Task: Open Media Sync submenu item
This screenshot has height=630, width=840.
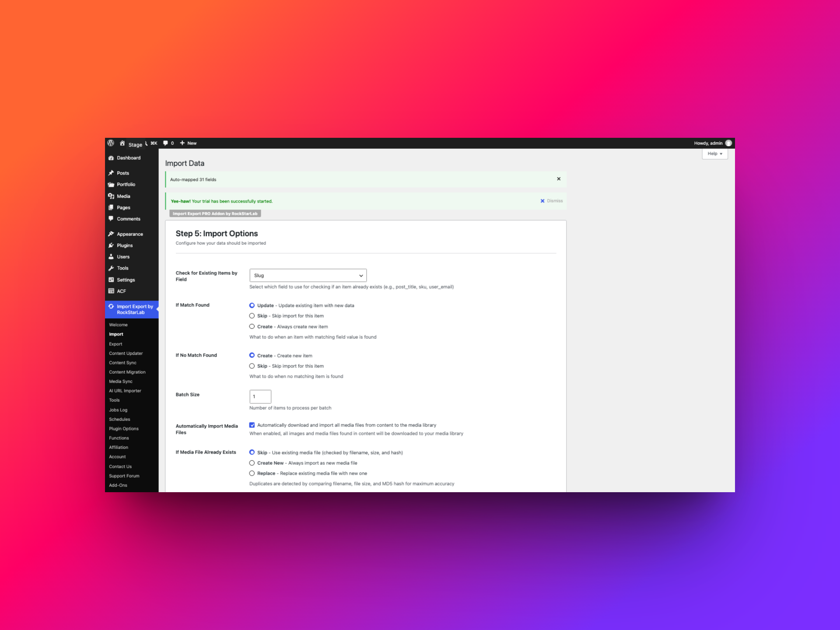Action: (x=121, y=381)
